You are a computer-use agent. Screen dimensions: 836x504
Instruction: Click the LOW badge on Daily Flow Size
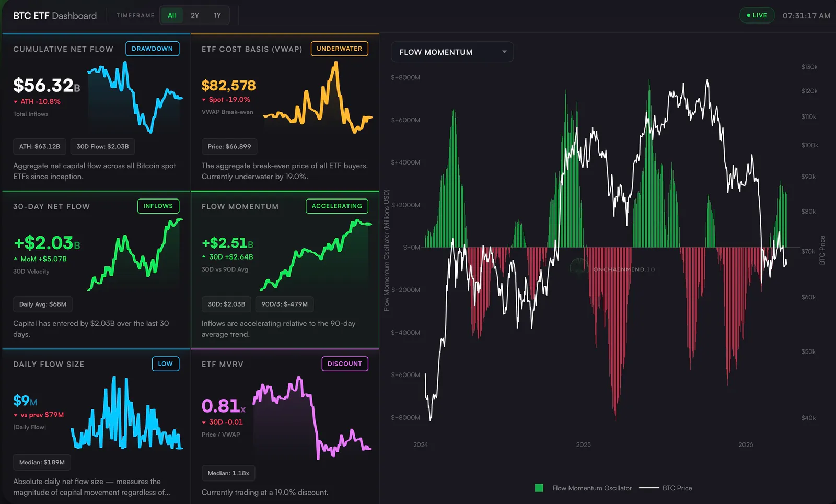tap(166, 364)
